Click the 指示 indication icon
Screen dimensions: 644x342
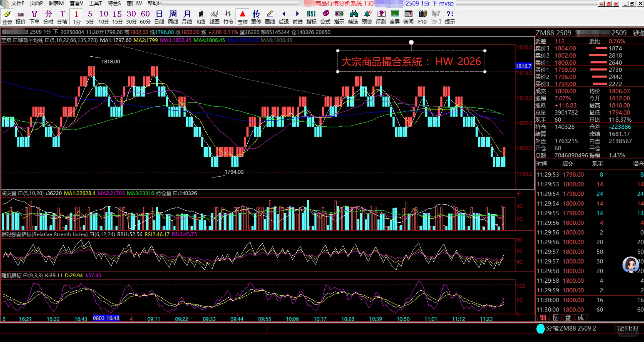coord(339,17)
